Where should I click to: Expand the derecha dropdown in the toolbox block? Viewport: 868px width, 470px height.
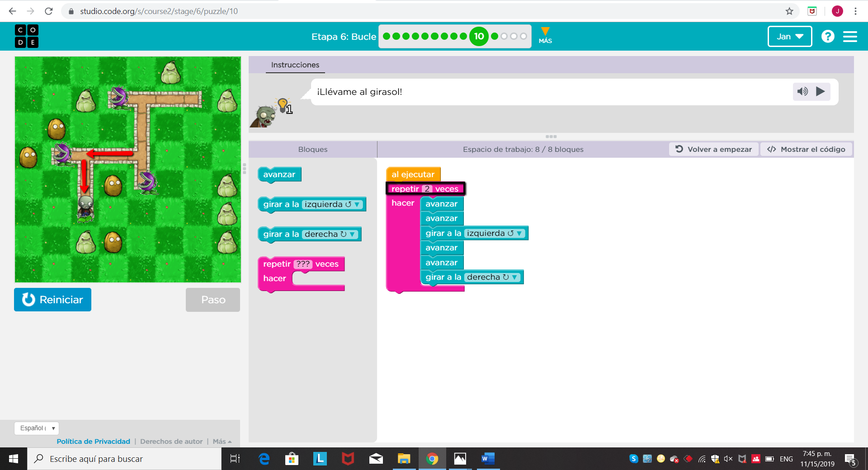pos(352,235)
